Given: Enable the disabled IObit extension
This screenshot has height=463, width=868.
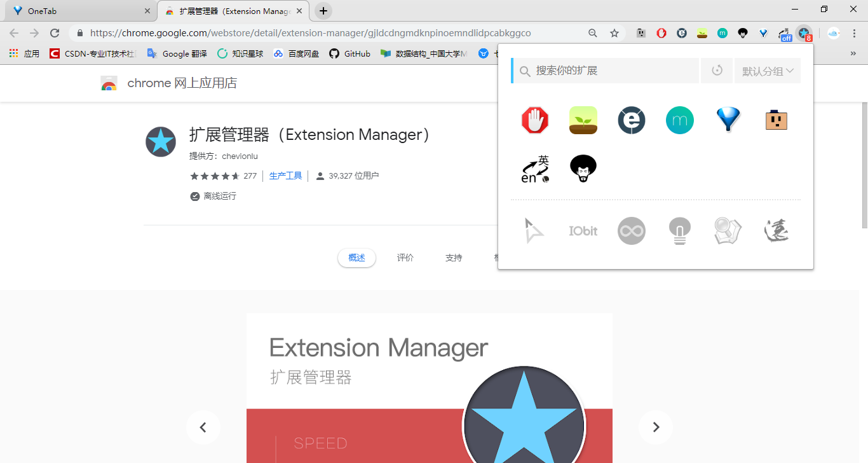Looking at the screenshot, I should tap(583, 231).
